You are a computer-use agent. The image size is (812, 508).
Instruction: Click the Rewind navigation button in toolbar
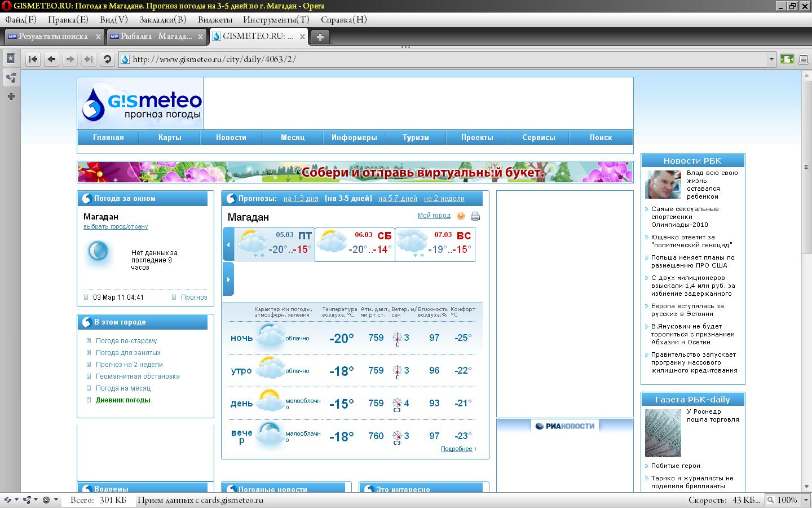[33, 59]
